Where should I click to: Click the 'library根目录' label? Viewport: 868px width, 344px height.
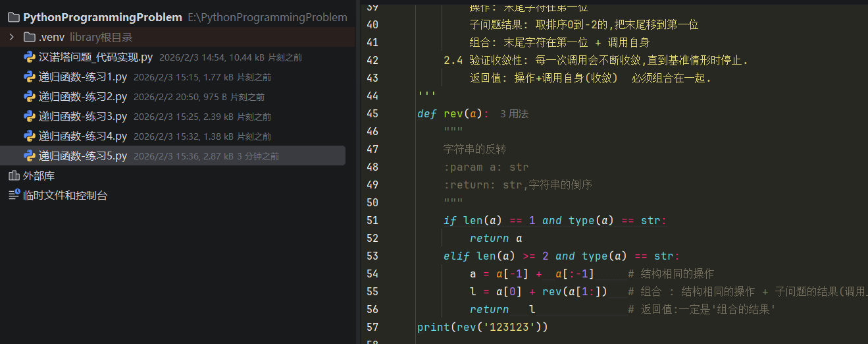click(x=101, y=37)
